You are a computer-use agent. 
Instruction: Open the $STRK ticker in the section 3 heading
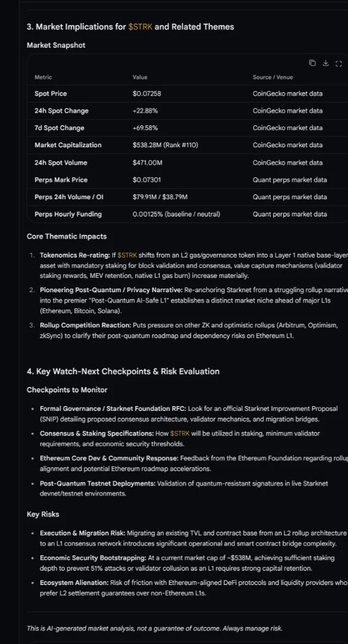(x=140, y=27)
